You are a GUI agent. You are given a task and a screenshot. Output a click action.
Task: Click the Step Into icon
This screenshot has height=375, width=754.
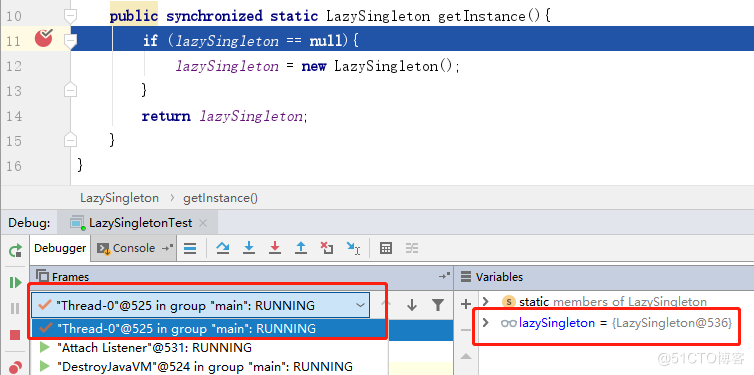249,248
